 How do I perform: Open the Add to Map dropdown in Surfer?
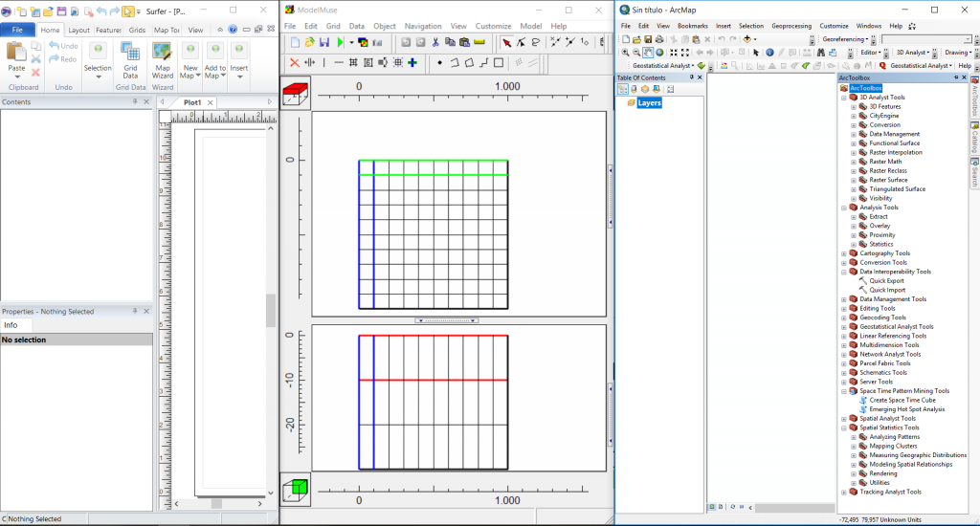[x=215, y=60]
